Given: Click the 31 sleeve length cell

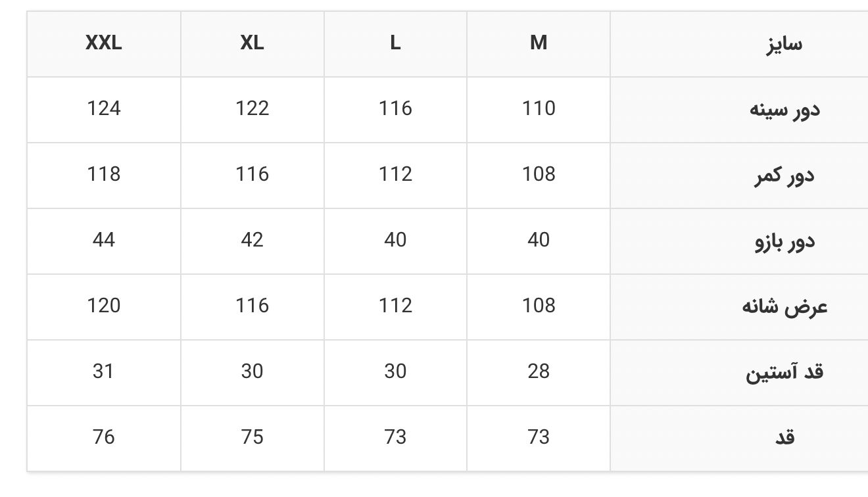Looking at the screenshot, I should (x=104, y=371).
